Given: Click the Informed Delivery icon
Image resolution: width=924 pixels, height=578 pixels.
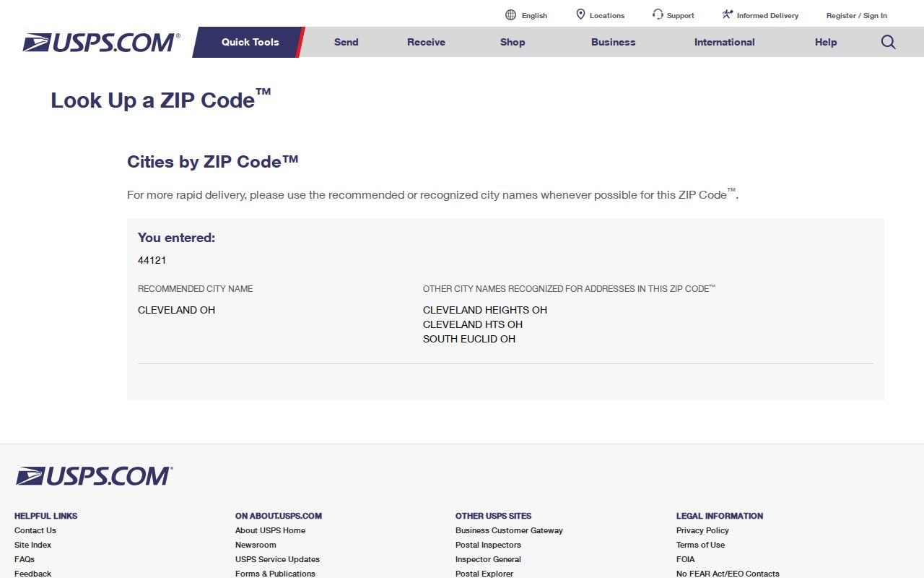Looking at the screenshot, I should pos(728,14).
